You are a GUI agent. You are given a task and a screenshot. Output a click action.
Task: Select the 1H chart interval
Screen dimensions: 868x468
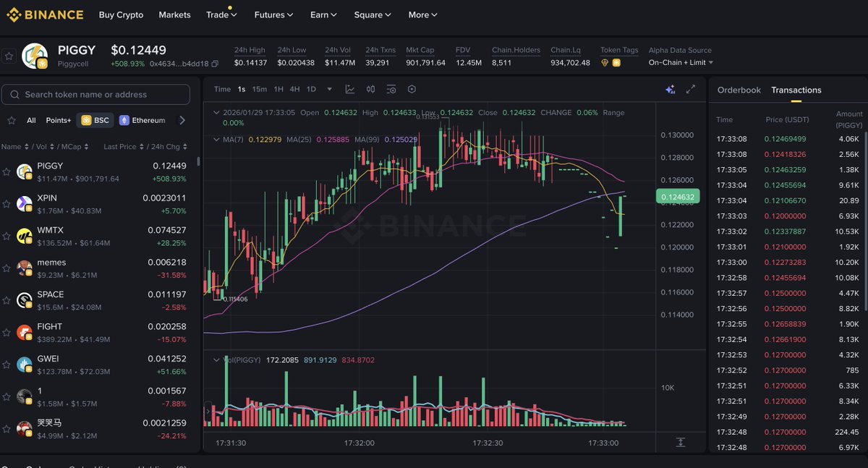278,89
